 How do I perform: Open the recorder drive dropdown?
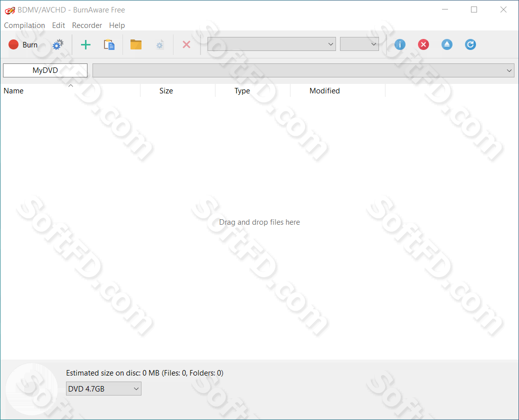[x=271, y=44]
